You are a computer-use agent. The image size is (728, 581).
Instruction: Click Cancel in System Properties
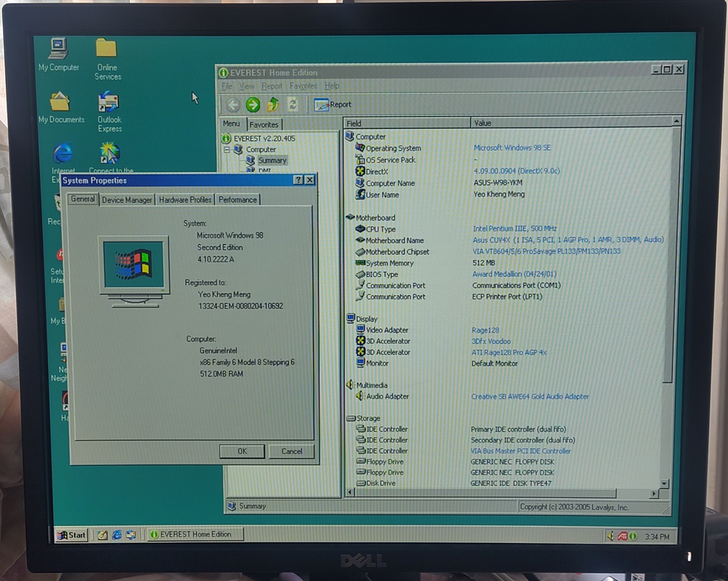292,451
